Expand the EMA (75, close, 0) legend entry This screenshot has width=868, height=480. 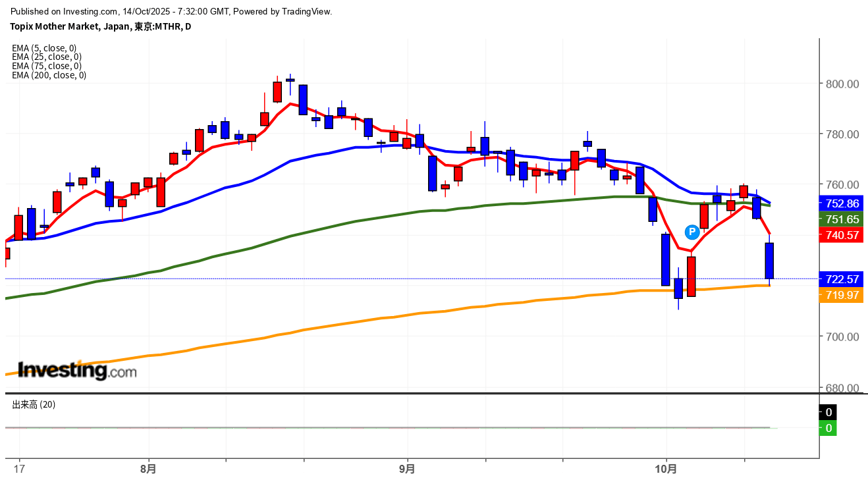pyautogui.click(x=46, y=66)
